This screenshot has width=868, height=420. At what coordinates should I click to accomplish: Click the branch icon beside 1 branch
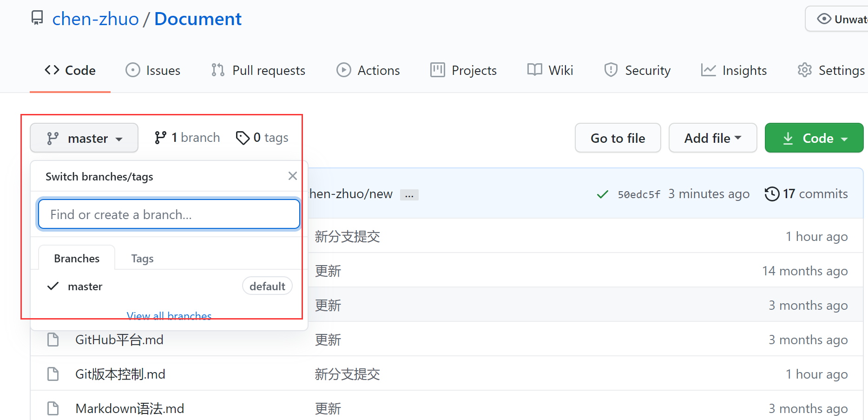(x=160, y=138)
